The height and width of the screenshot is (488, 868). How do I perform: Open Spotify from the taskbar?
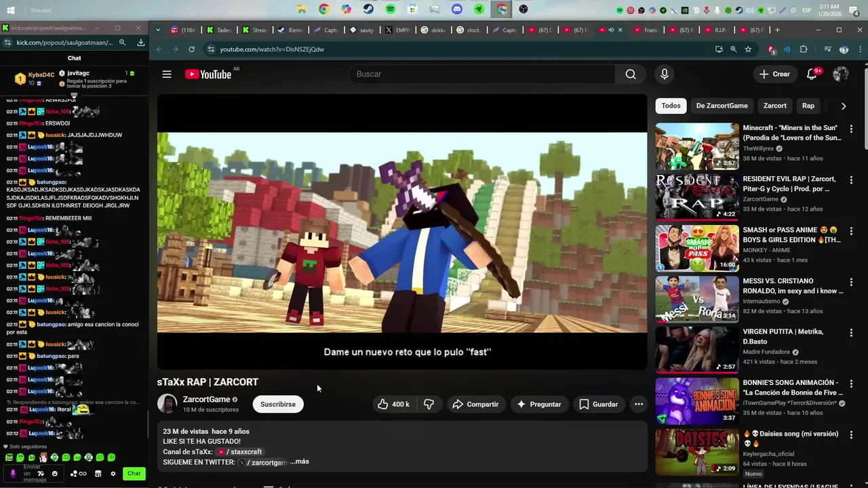tap(391, 9)
